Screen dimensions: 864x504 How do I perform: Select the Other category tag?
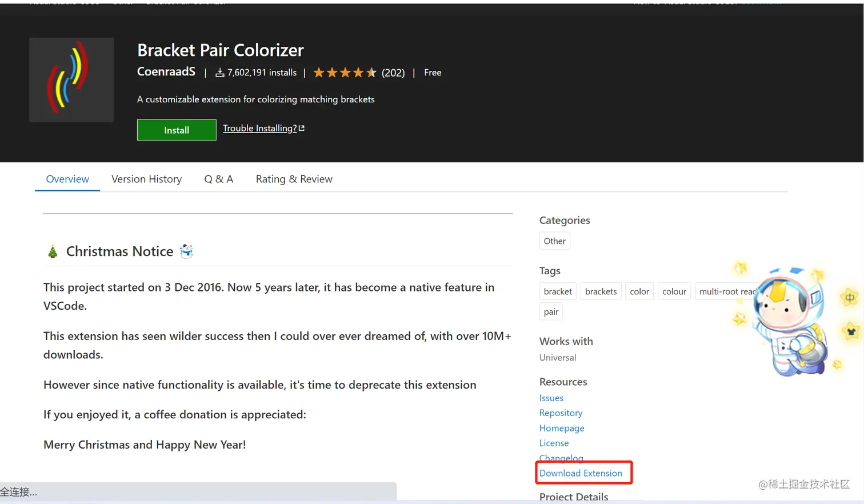[x=555, y=241]
